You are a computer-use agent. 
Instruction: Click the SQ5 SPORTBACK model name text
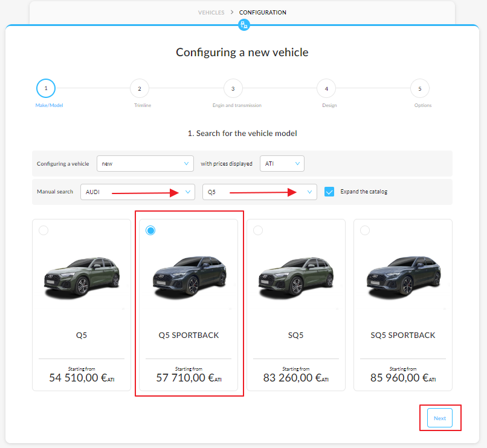403,335
